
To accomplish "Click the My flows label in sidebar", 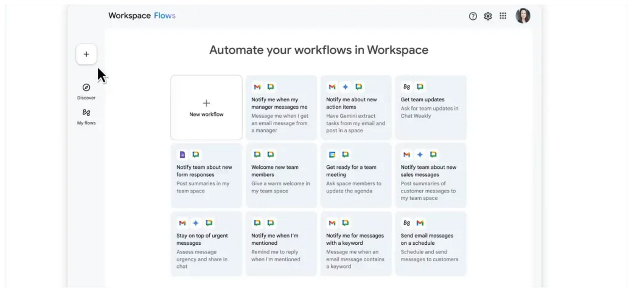I will pos(86,123).
